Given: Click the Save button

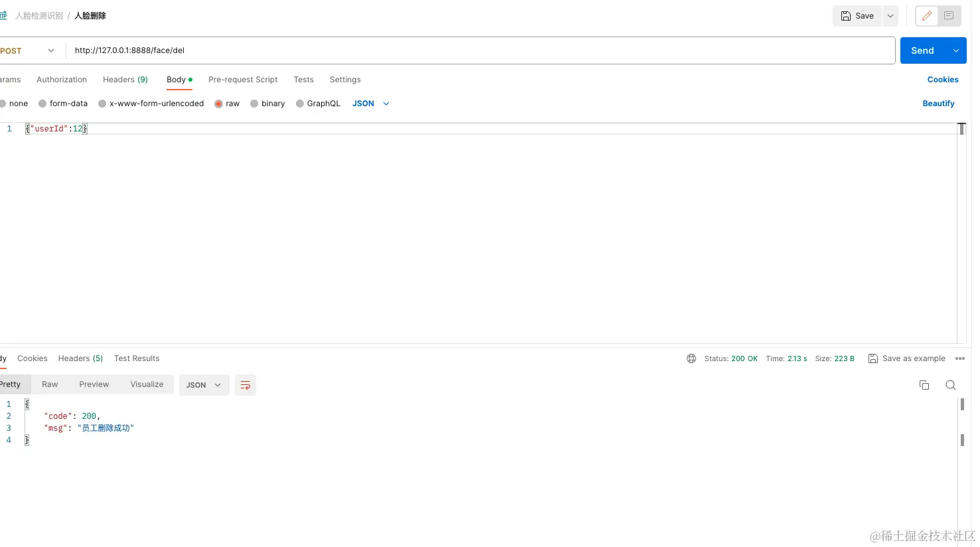Looking at the screenshot, I should (857, 16).
